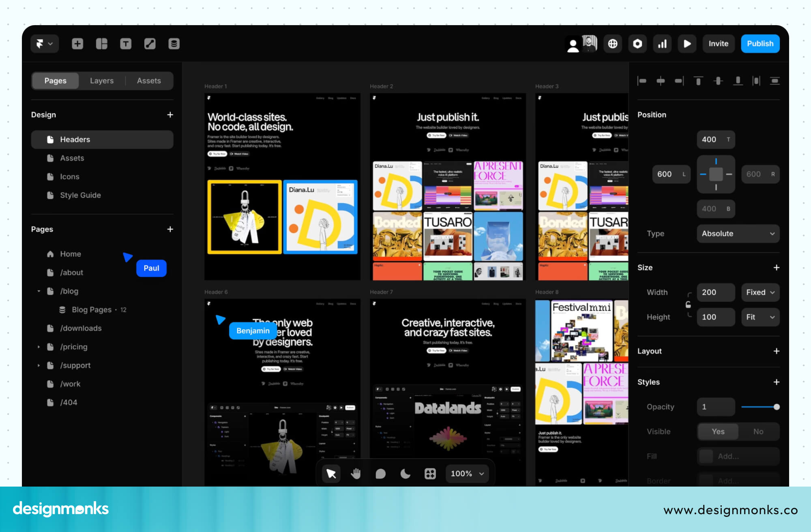Open the Width Fixed dropdown

pos(760,292)
